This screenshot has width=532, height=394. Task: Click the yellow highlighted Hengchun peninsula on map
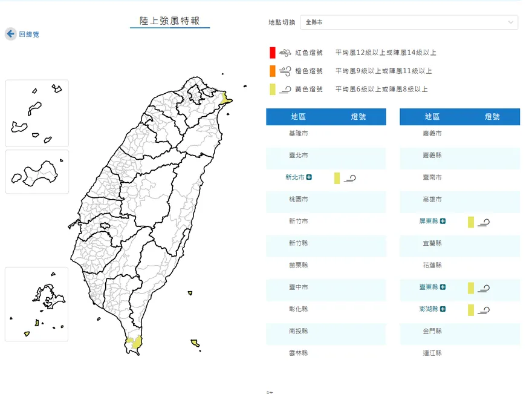(134, 344)
